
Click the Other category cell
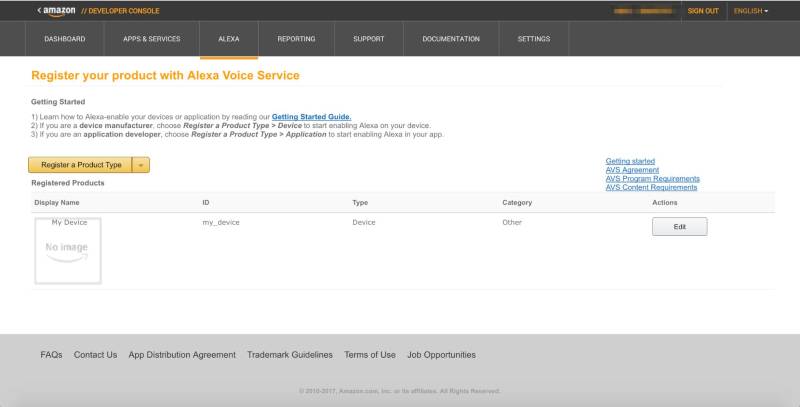[512, 222]
